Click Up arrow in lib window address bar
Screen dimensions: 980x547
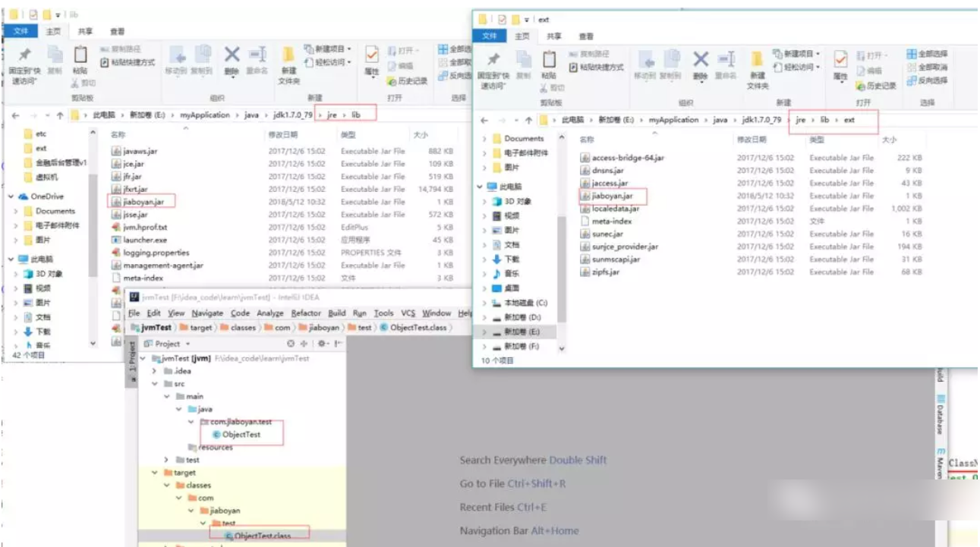pos(60,115)
